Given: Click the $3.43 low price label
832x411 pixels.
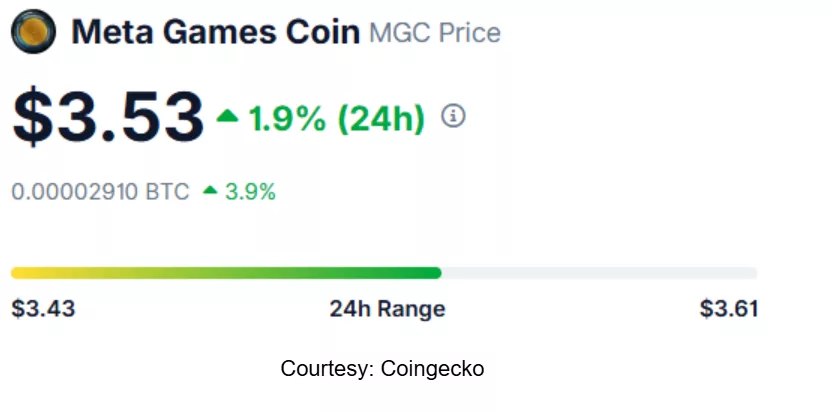Looking at the screenshot, I should [43, 309].
